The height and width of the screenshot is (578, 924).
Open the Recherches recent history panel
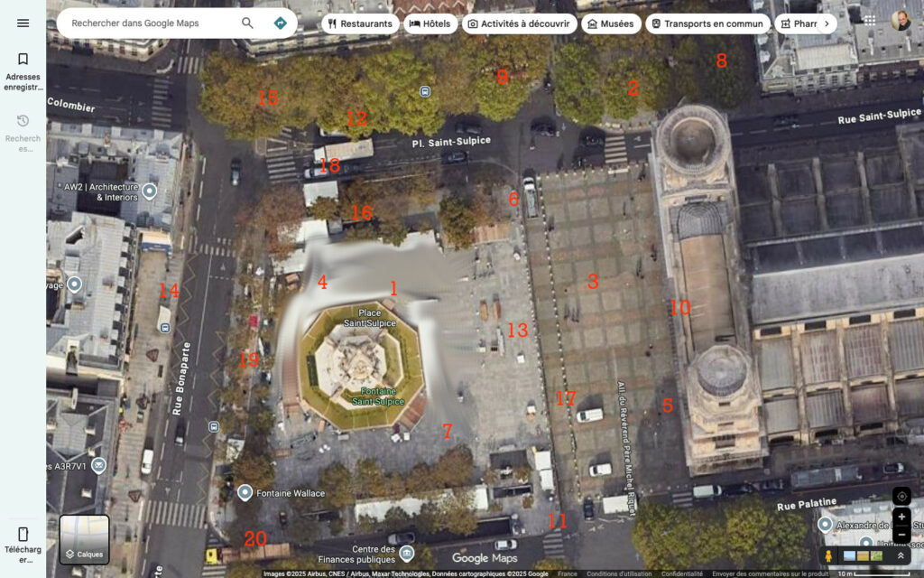(23, 131)
